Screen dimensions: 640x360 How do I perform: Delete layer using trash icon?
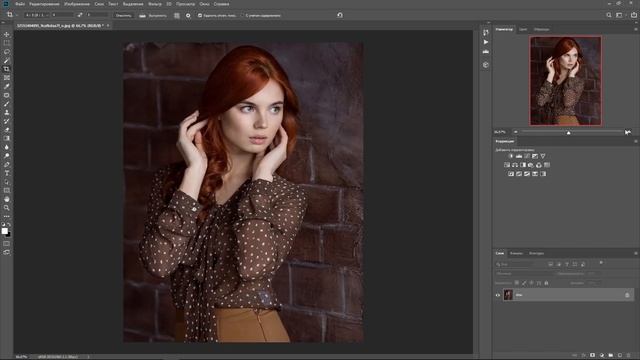629,356
